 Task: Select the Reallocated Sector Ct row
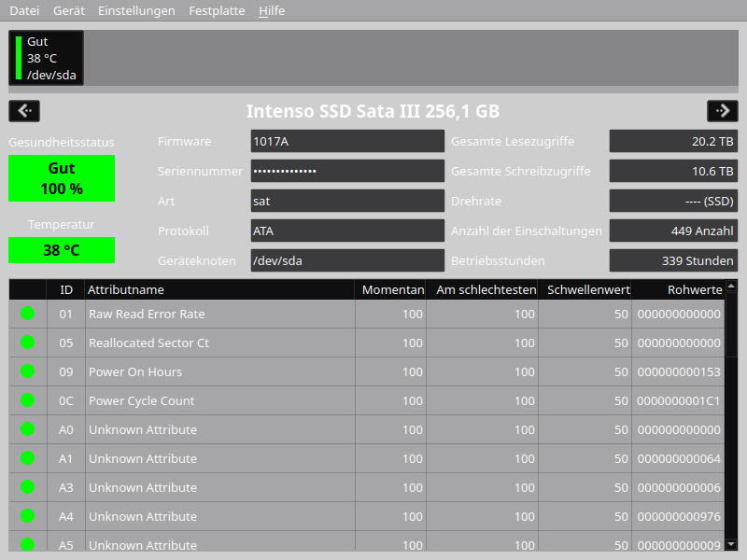pos(367,343)
